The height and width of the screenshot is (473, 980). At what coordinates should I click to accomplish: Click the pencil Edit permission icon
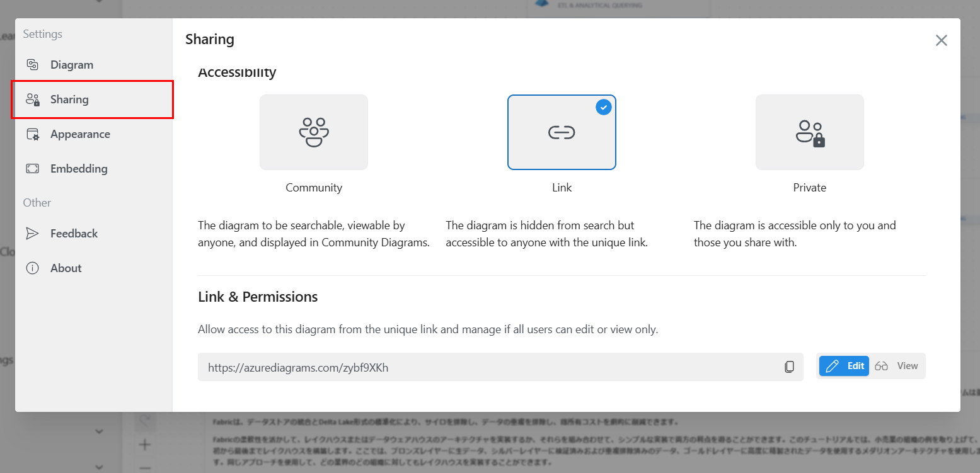[832, 366]
